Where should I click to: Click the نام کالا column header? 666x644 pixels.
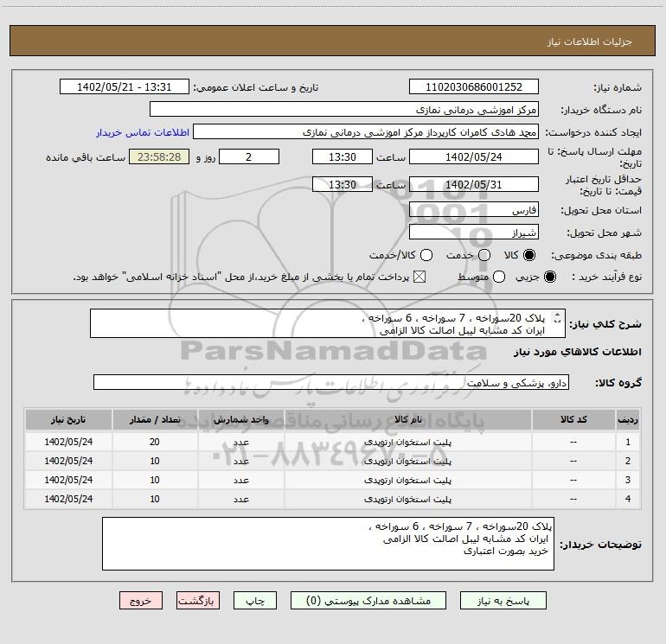[x=407, y=419]
